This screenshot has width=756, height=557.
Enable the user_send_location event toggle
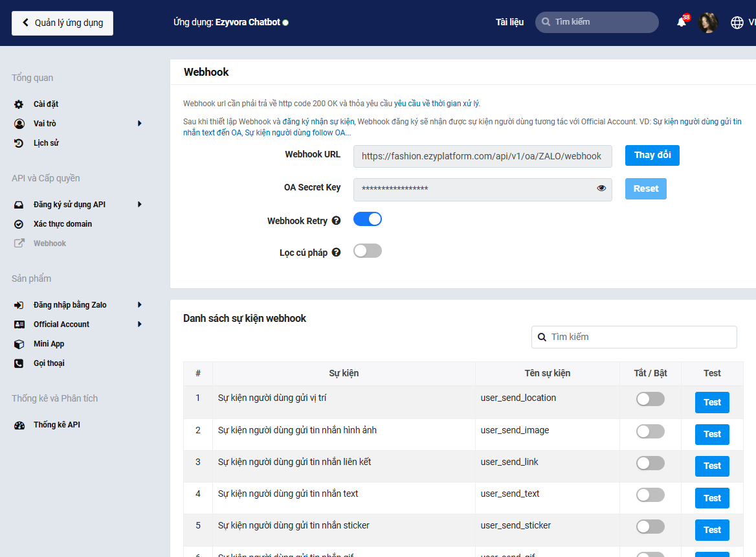click(x=650, y=399)
